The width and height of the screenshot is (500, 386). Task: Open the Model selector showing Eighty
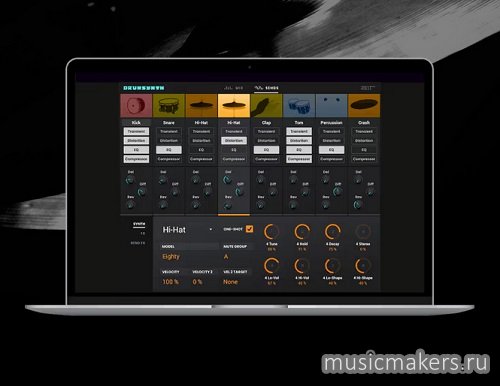coord(171,256)
